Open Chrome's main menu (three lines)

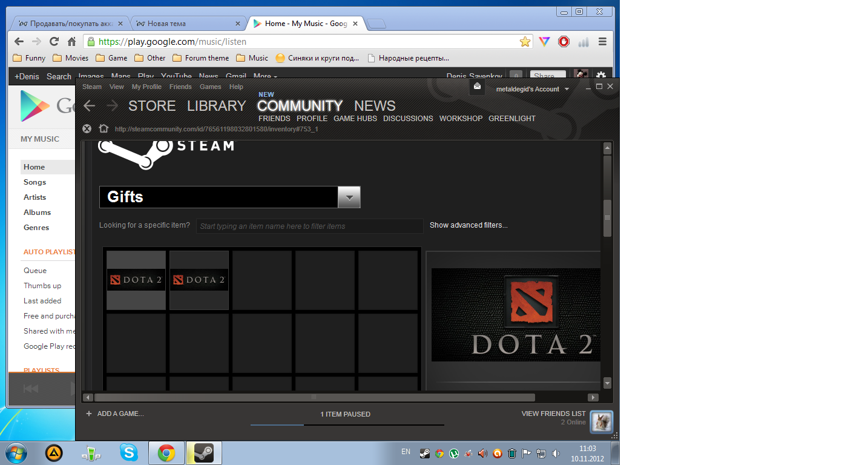(x=602, y=42)
